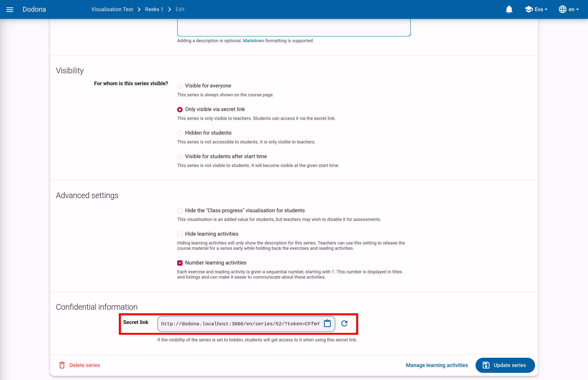The height and width of the screenshot is (380, 588).
Task: Toggle Hide the Class progress visualisation checkbox
Action: [180, 211]
